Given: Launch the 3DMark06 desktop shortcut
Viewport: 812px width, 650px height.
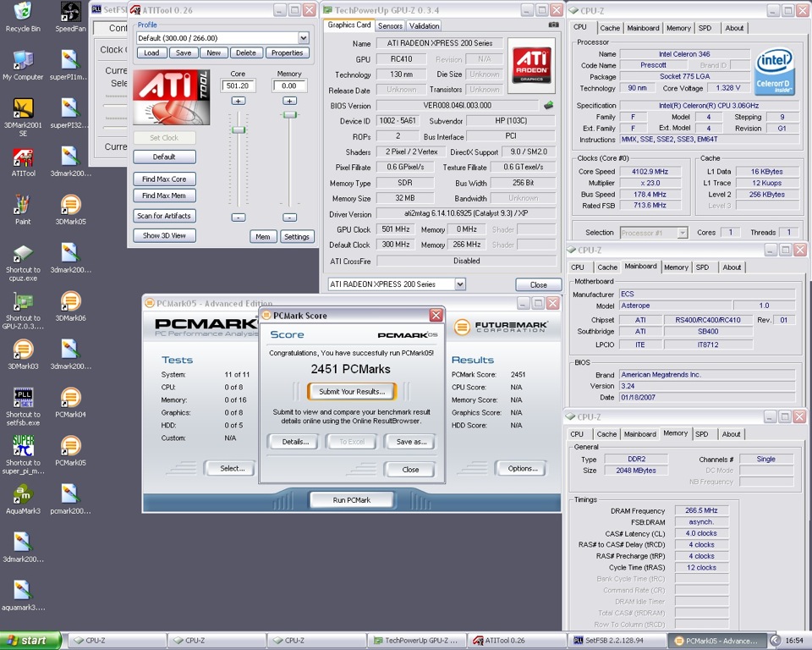Looking at the screenshot, I should [70, 306].
